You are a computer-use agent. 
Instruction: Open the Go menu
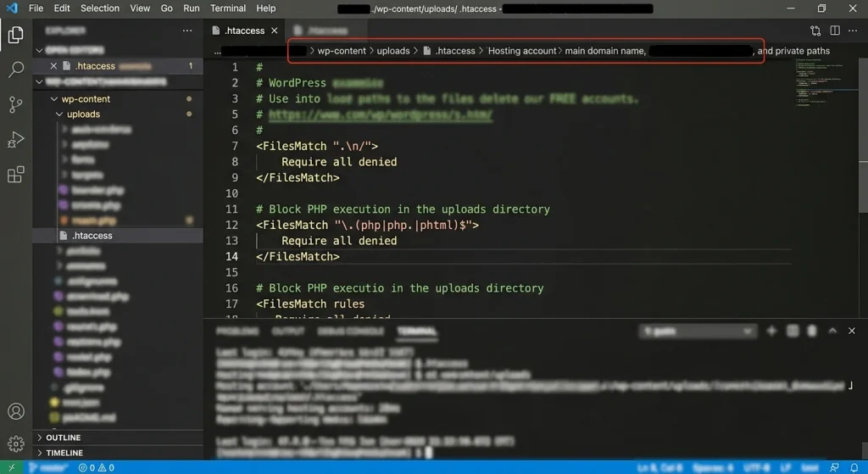point(166,8)
